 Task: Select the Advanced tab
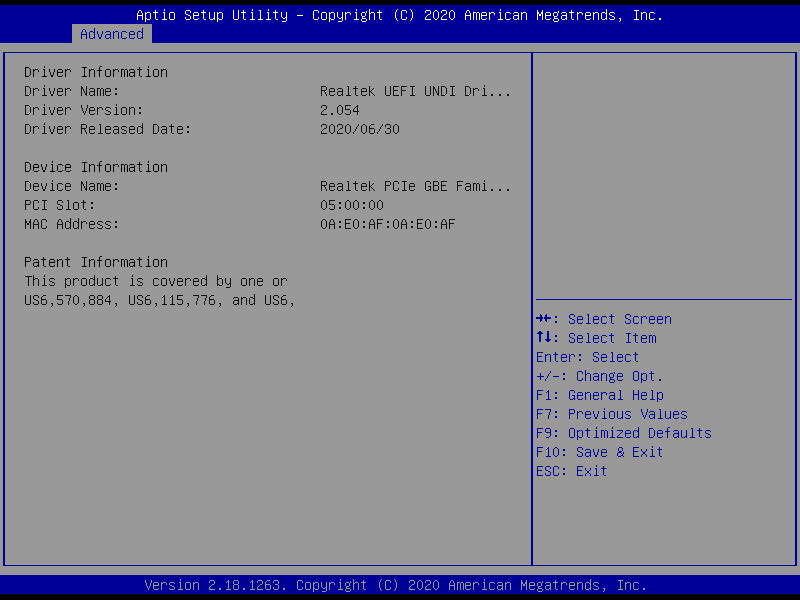tap(112, 34)
